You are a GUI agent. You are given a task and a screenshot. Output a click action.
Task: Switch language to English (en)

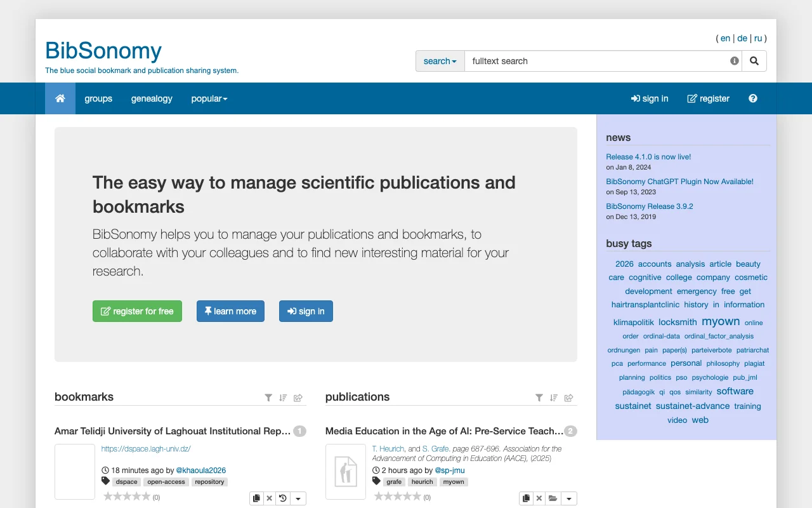tap(725, 38)
